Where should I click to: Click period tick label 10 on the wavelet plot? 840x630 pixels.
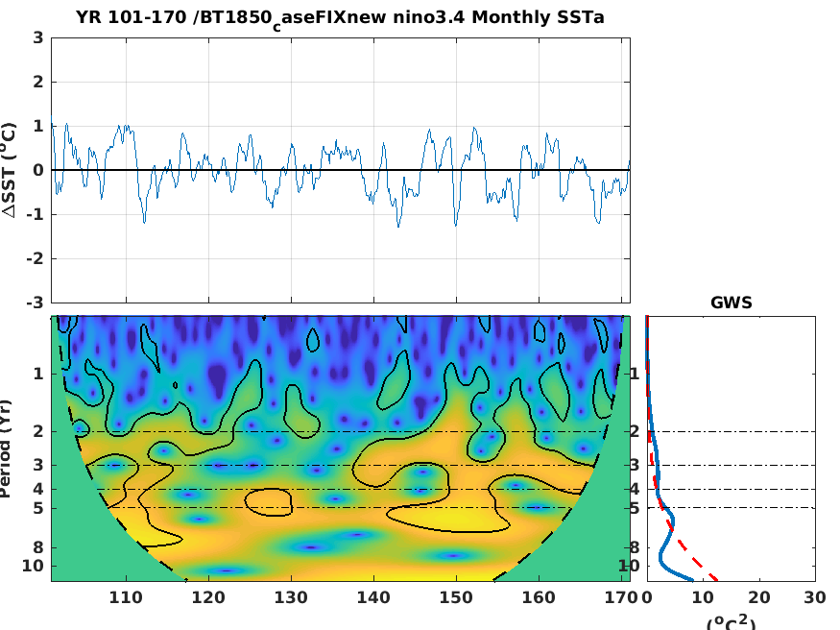point(33,566)
